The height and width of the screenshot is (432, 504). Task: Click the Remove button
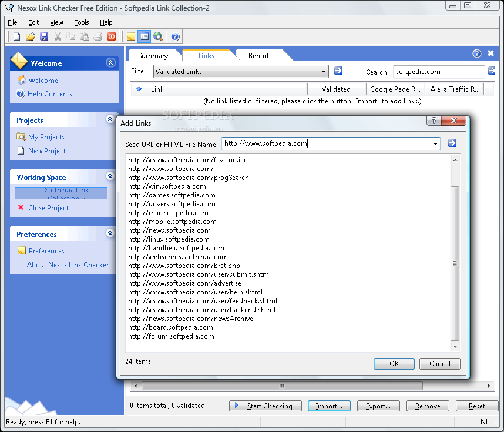click(x=428, y=406)
